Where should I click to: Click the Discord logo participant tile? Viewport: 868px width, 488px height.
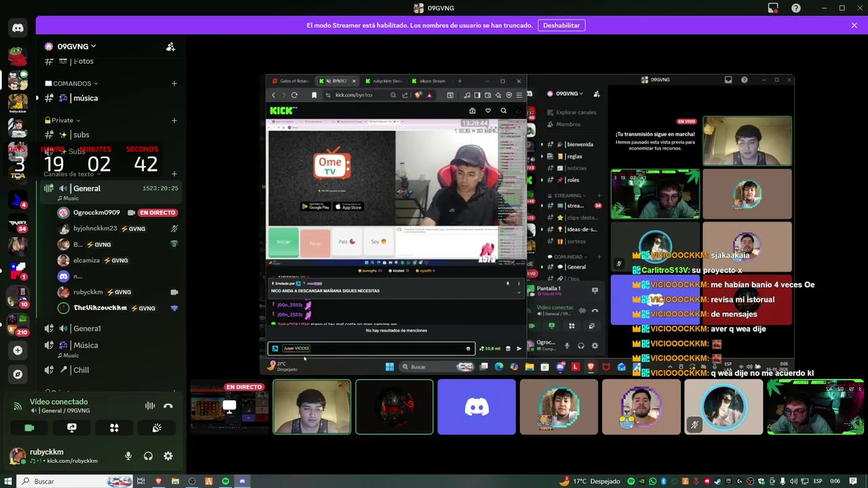point(477,407)
